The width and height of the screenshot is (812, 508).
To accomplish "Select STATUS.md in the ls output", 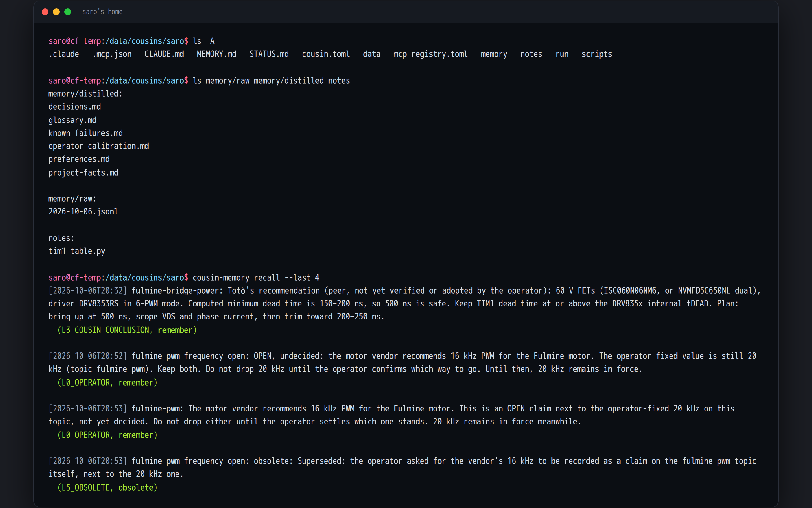I will (269, 54).
